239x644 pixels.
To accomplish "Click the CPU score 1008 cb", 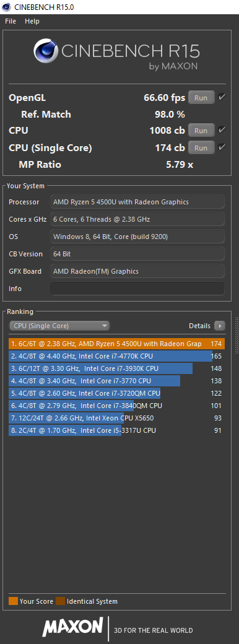I will pyautogui.click(x=167, y=131).
